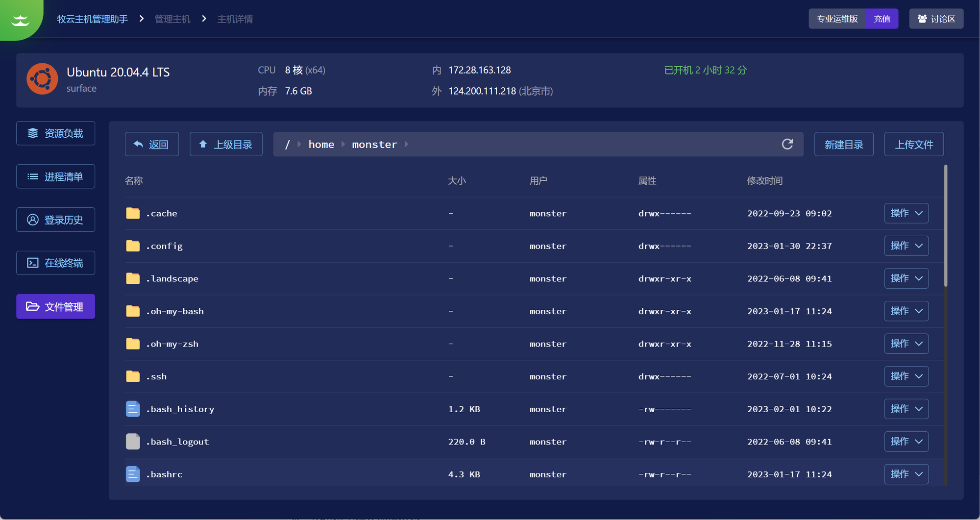This screenshot has height=520, width=980.
Task: Click the green logo icon at top-left
Action: click(x=21, y=20)
